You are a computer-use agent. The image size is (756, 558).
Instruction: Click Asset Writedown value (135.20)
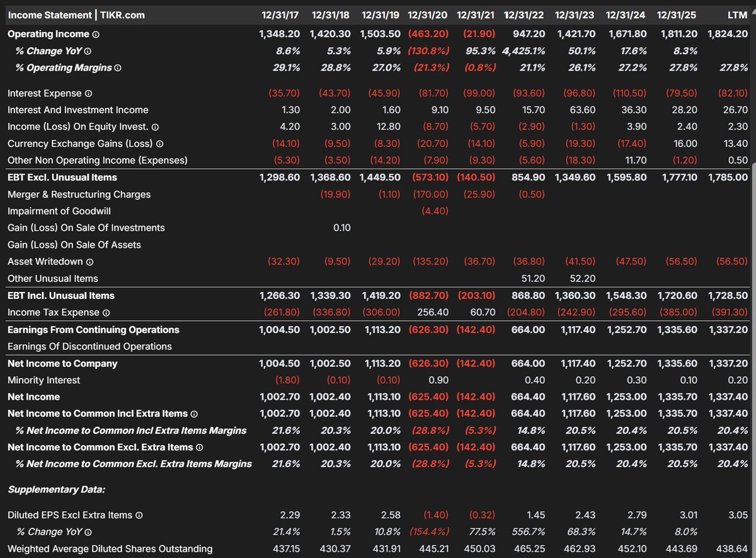click(x=431, y=262)
